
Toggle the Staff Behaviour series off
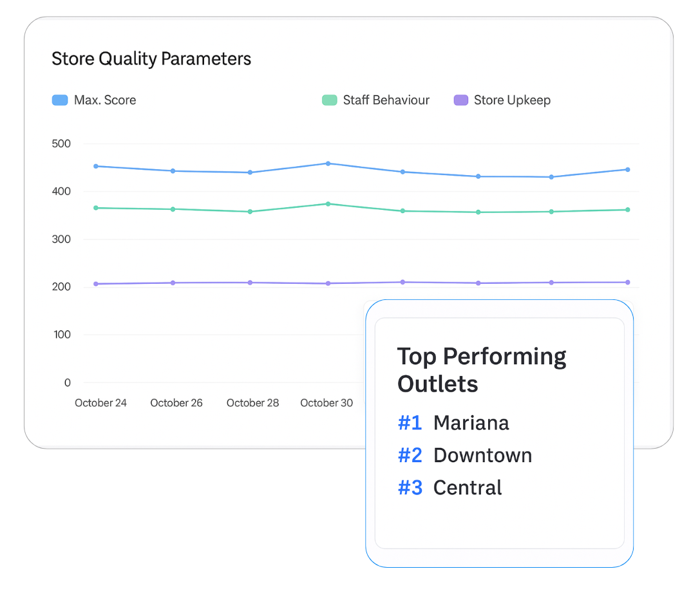pyautogui.click(x=375, y=100)
